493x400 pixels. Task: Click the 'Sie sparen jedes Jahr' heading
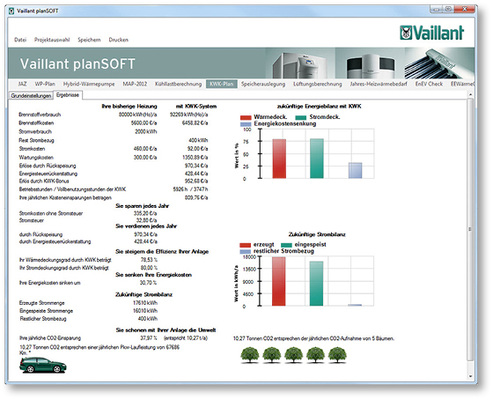142,206
